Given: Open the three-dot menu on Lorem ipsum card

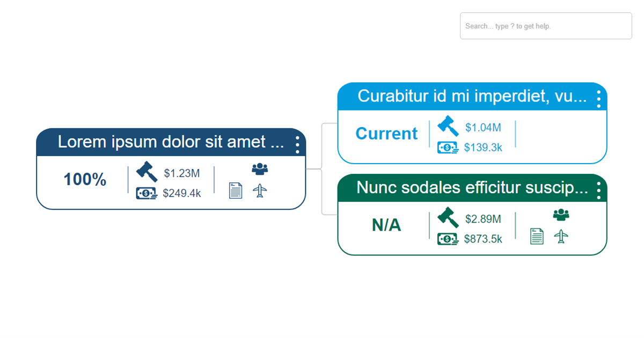Looking at the screenshot, I should click(297, 145).
